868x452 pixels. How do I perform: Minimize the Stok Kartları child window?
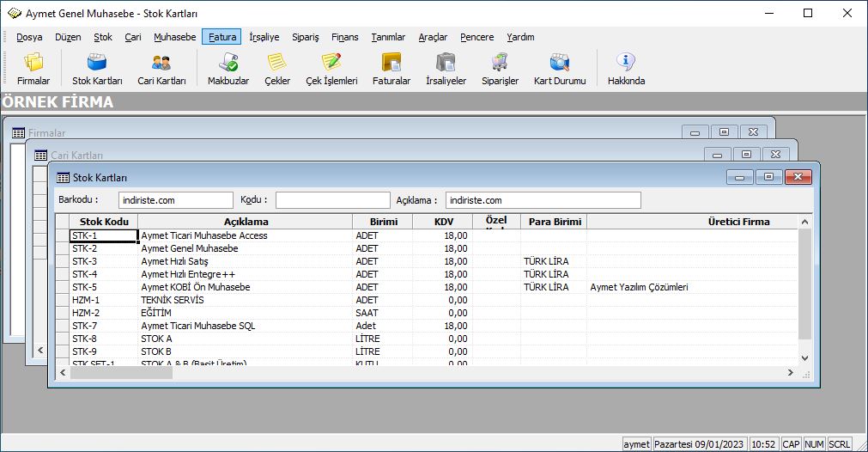pyautogui.click(x=739, y=177)
